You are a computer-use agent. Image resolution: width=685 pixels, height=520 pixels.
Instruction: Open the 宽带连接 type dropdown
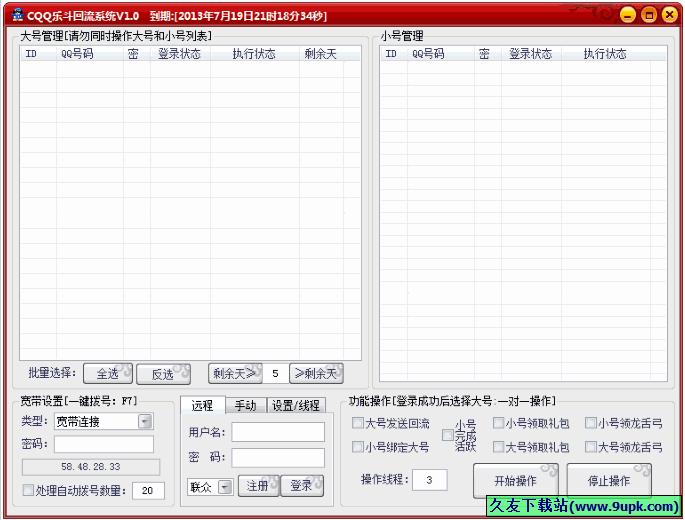(145, 422)
